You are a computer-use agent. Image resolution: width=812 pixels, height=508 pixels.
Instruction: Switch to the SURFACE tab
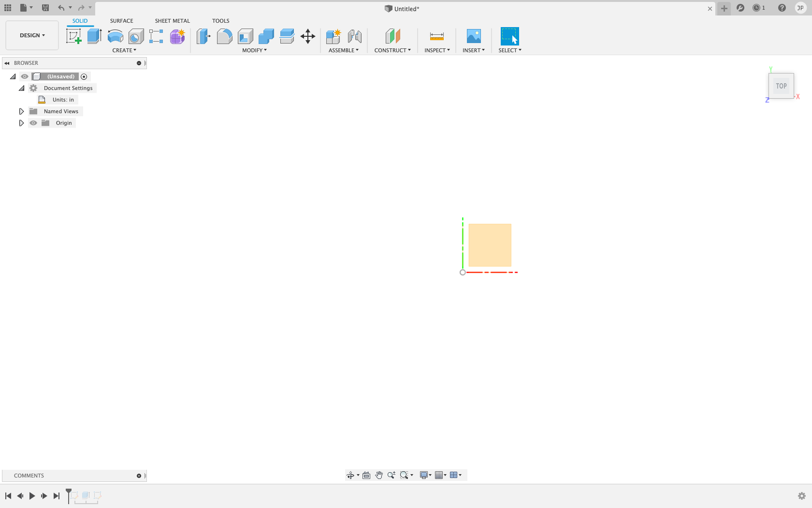pos(121,21)
